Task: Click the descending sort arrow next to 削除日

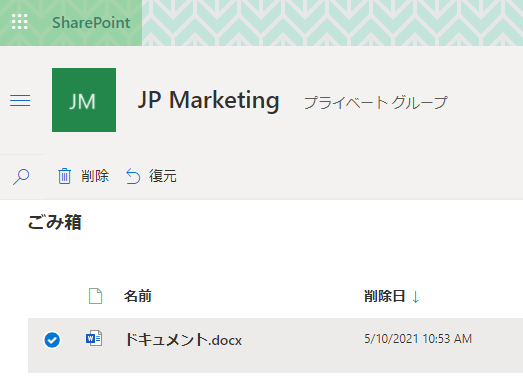Action: (415, 297)
